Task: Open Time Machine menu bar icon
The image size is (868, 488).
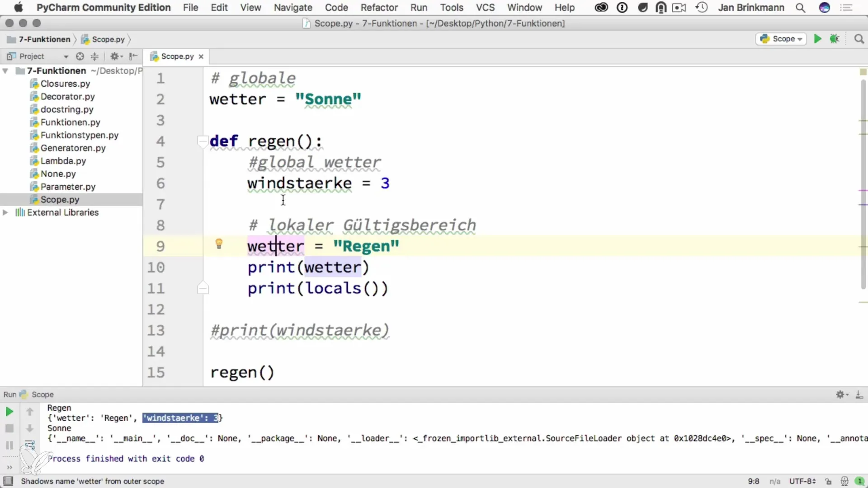Action: pos(701,8)
